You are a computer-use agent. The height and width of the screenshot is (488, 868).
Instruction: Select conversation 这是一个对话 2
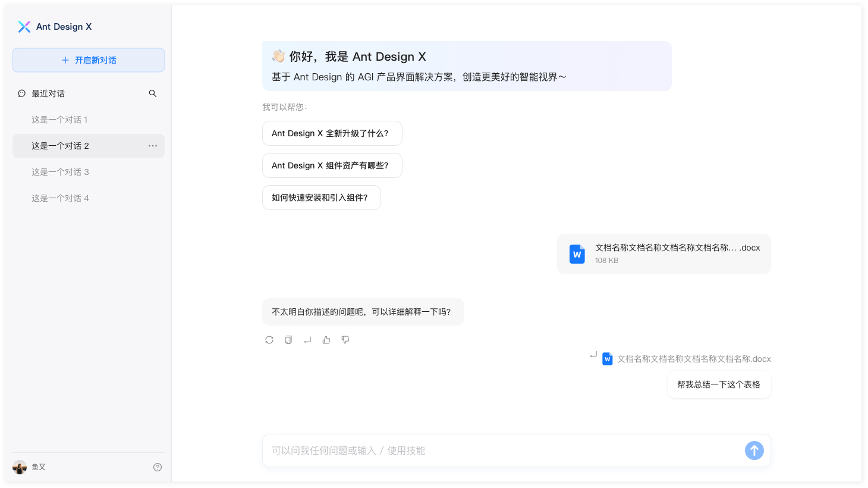tap(89, 146)
